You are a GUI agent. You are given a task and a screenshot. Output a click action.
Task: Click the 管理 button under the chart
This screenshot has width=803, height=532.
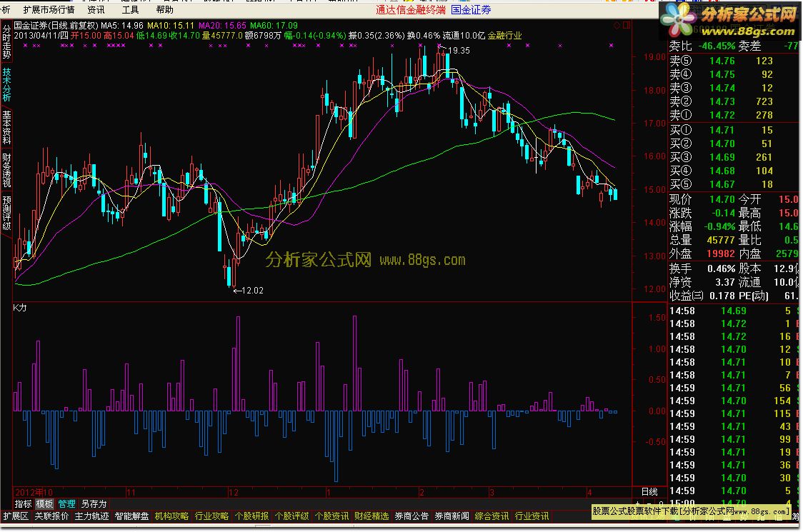tap(66, 504)
